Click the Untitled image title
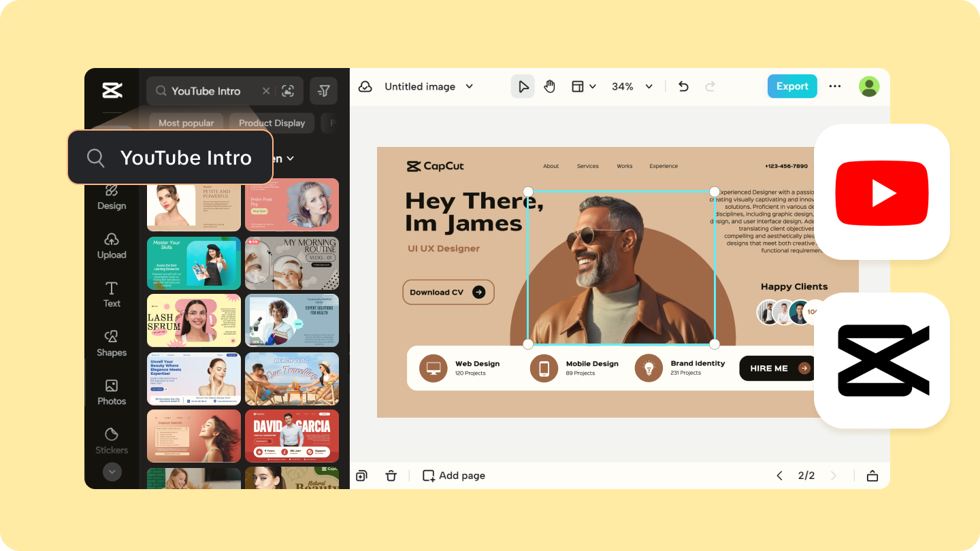980x551 pixels. [x=420, y=86]
